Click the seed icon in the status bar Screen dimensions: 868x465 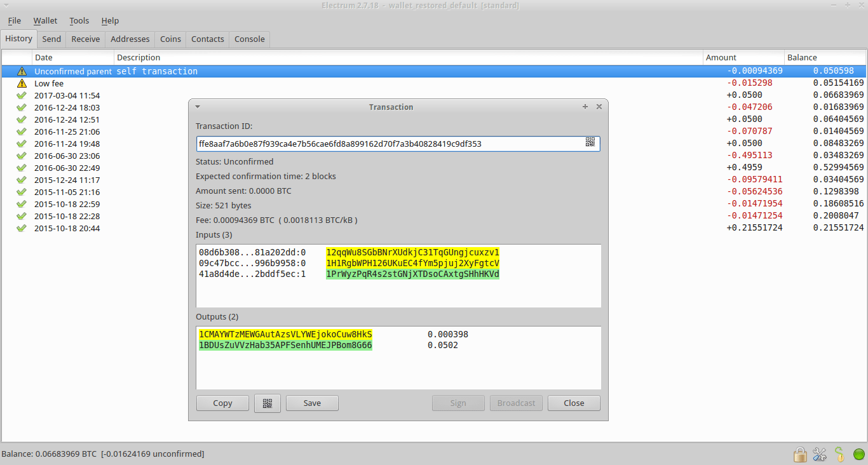(x=839, y=454)
